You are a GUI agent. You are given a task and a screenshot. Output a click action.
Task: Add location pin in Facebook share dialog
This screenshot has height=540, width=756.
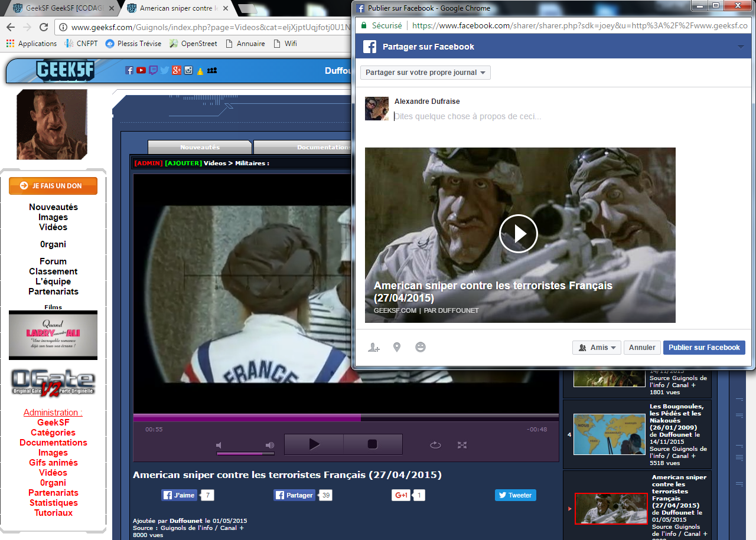(397, 348)
